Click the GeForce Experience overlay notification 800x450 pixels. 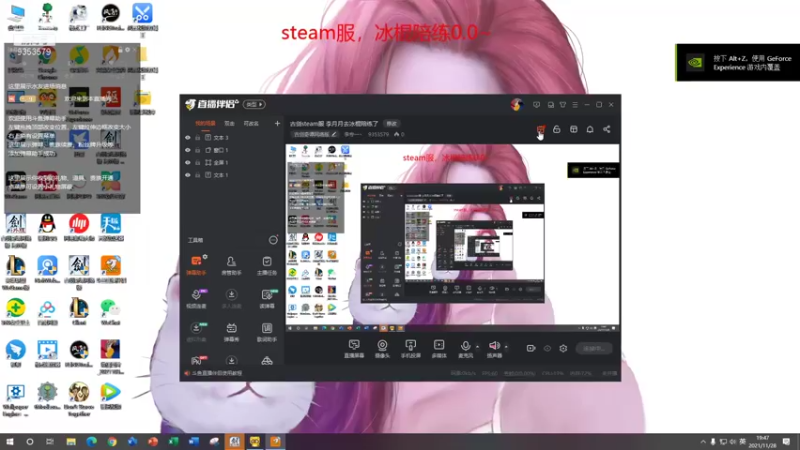(738, 62)
